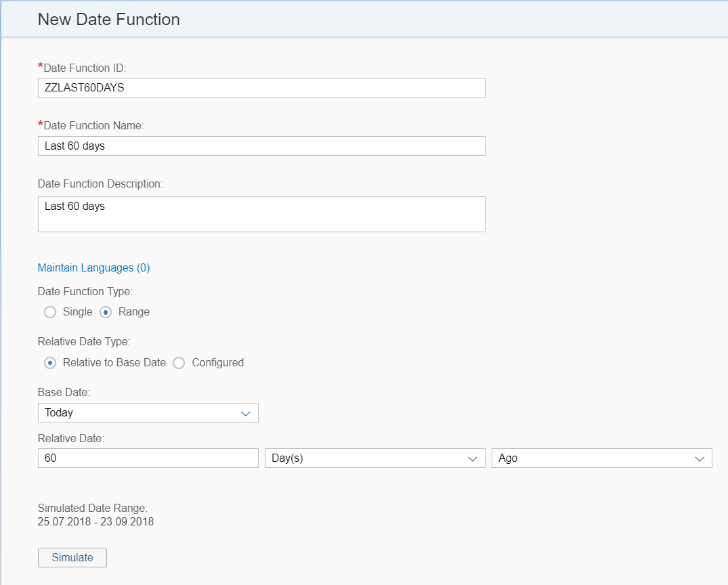Open the Maintain Languages (0) link

point(93,267)
